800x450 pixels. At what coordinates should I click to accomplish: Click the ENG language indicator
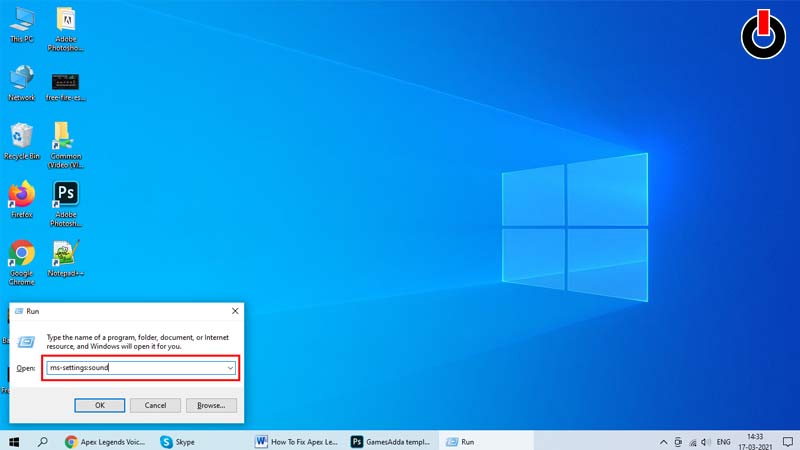(x=723, y=442)
